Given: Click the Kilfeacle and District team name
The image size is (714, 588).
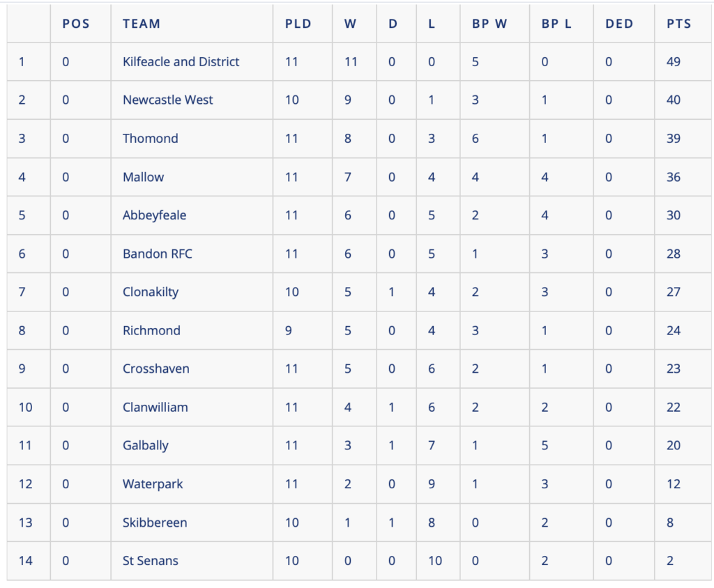Looking at the screenshot, I should [181, 61].
